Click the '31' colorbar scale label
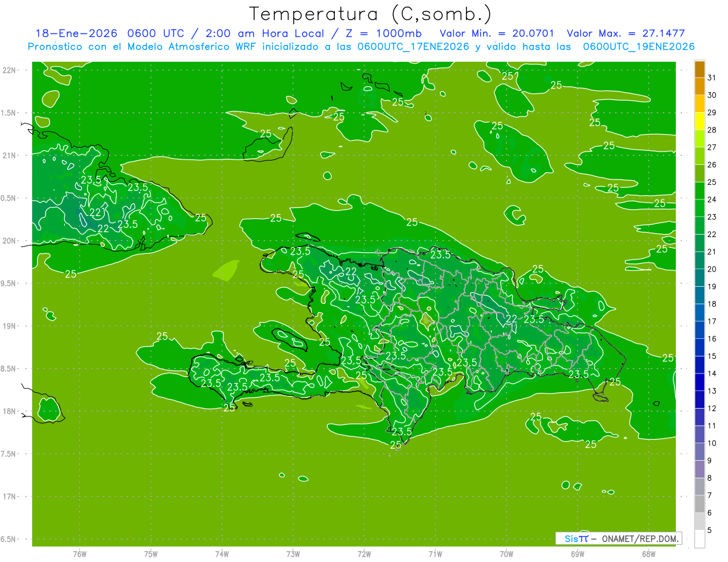This screenshot has height=562, width=728. 712,78
